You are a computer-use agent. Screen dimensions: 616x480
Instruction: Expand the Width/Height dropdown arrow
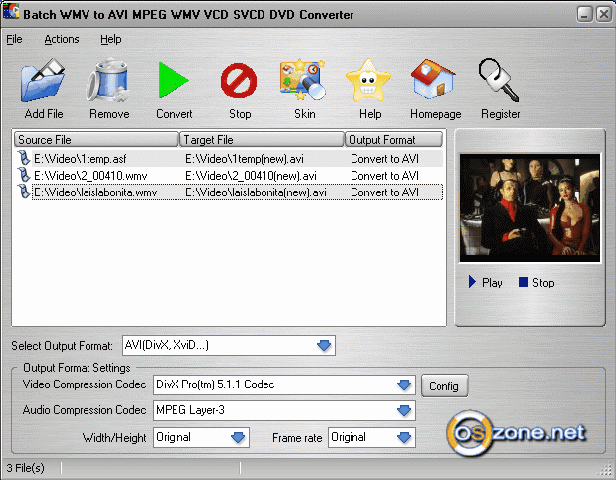click(238, 438)
